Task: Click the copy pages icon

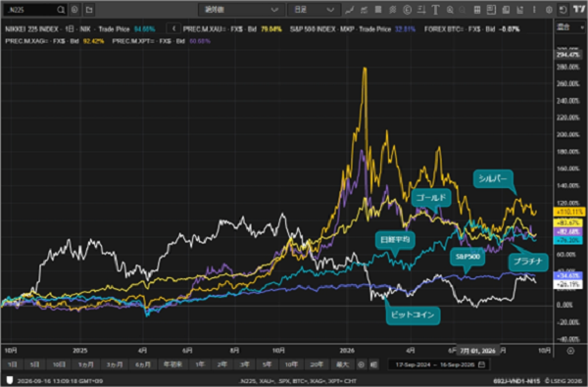Action: (506, 10)
